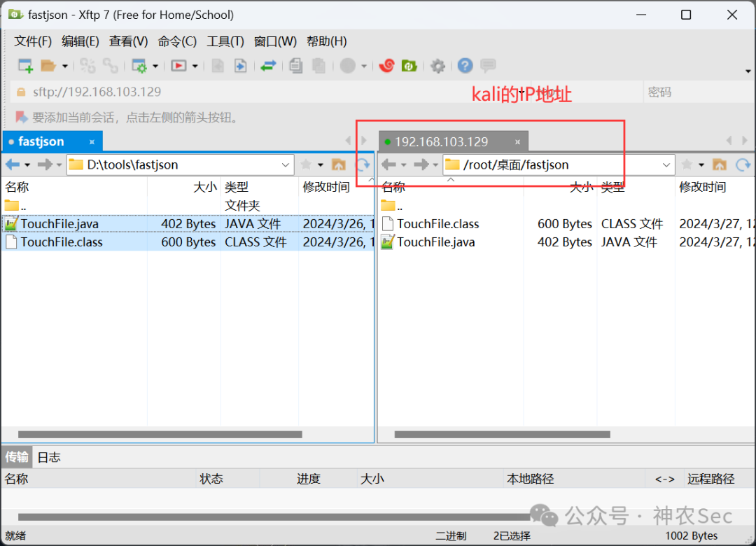The image size is (756, 546).
Task: Open Options with the gear icon
Action: 437,66
